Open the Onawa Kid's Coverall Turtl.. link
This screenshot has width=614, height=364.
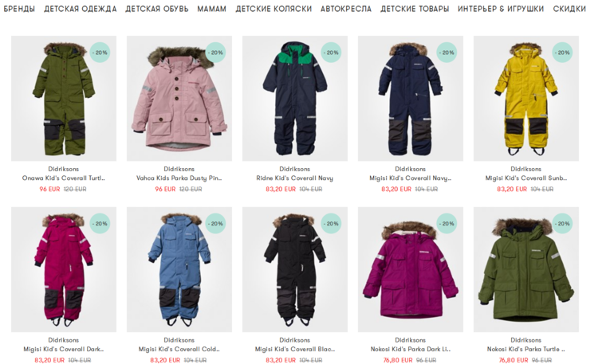[x=64, y=178]
